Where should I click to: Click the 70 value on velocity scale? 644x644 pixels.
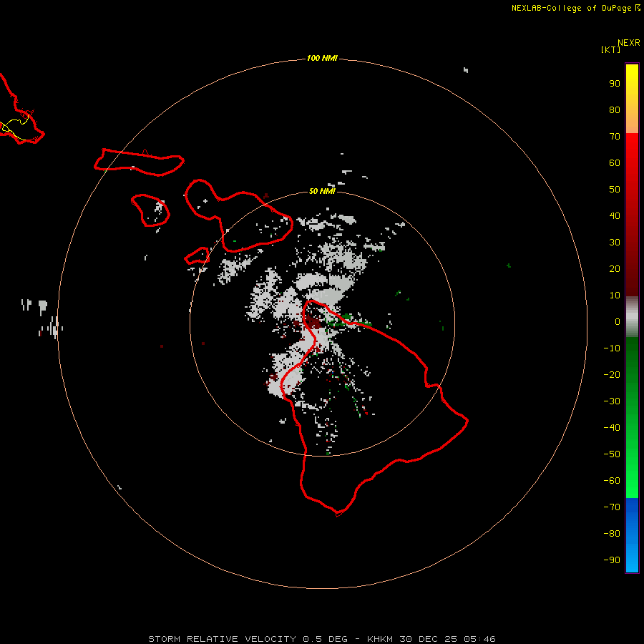615,137
